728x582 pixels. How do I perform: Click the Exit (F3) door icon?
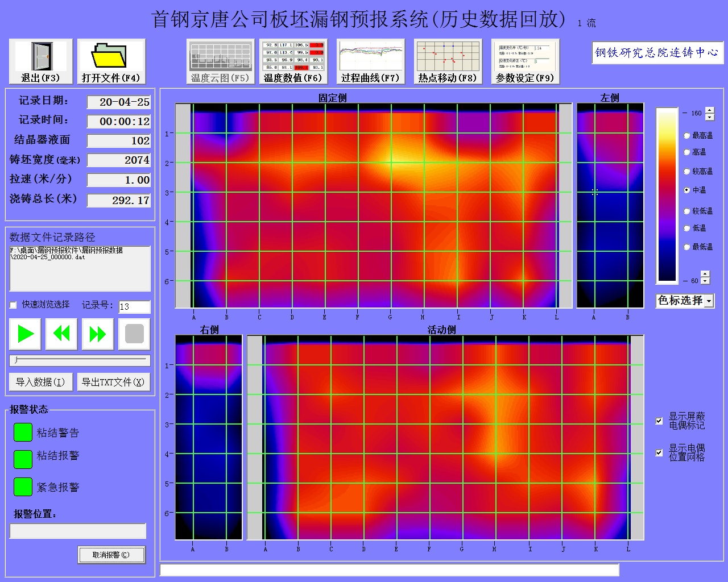pyautogui.click(x=41, y=57)
